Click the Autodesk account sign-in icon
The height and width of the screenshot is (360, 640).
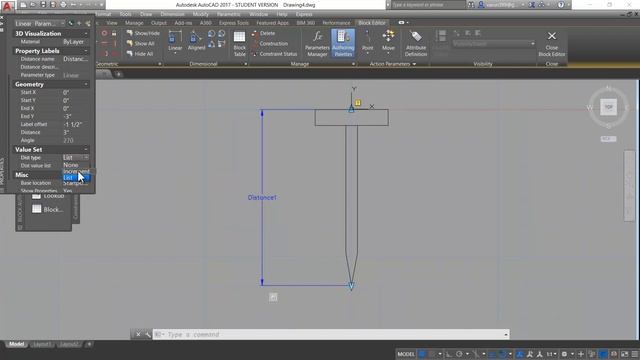pyautogui.click(x=481, y=5)
